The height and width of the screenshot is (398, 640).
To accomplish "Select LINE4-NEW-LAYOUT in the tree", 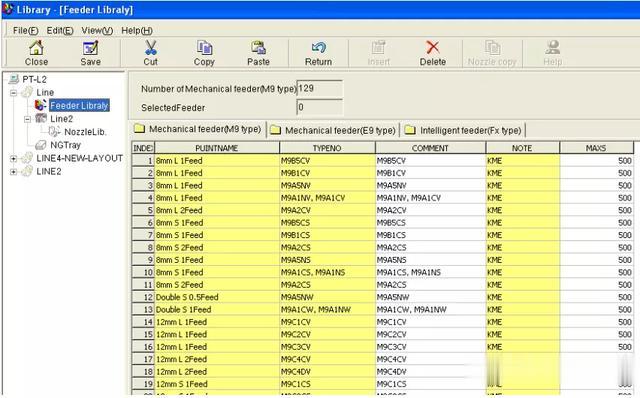I will [x=80, y=158].
